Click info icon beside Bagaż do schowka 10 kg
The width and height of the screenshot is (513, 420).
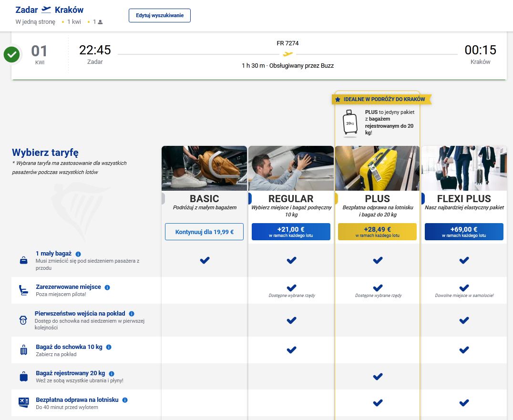[x=109, y=347]
